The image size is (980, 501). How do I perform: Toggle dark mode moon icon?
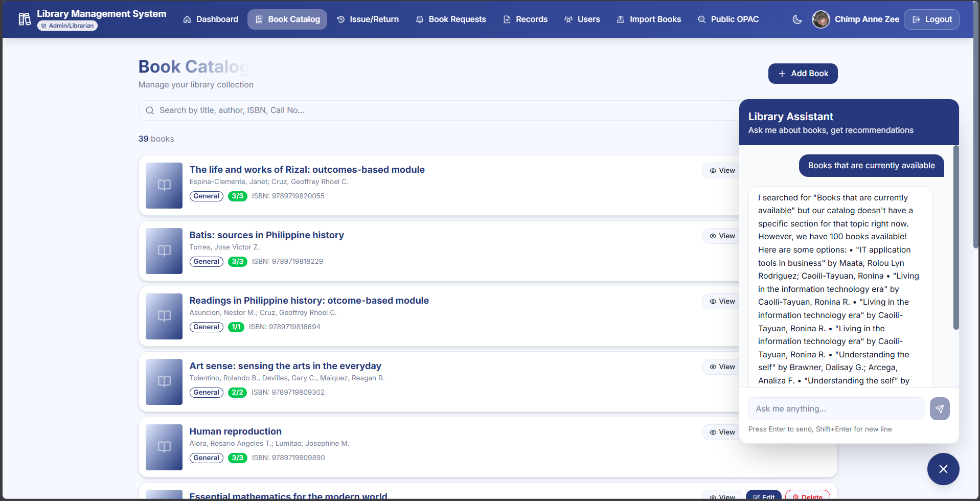pyautogui.click(x=797, y=19)
